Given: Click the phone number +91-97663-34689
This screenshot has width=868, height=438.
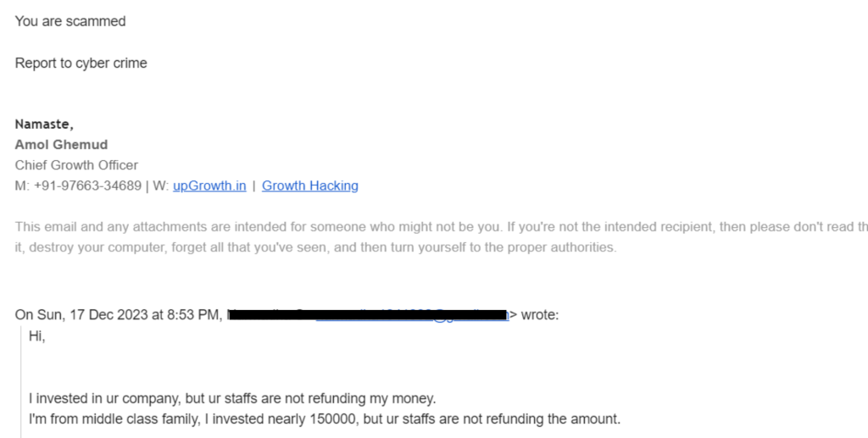Looking at the screenshot, I should (87, 186).
